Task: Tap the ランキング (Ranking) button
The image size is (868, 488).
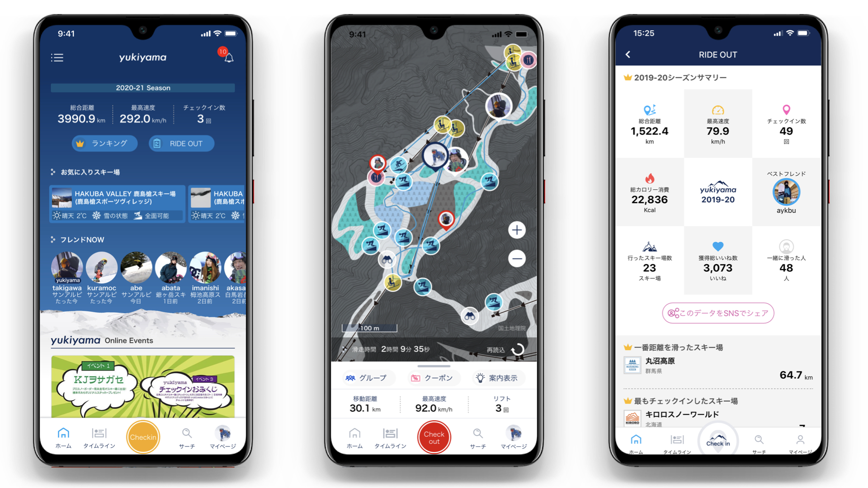Action: click(105, 145)
